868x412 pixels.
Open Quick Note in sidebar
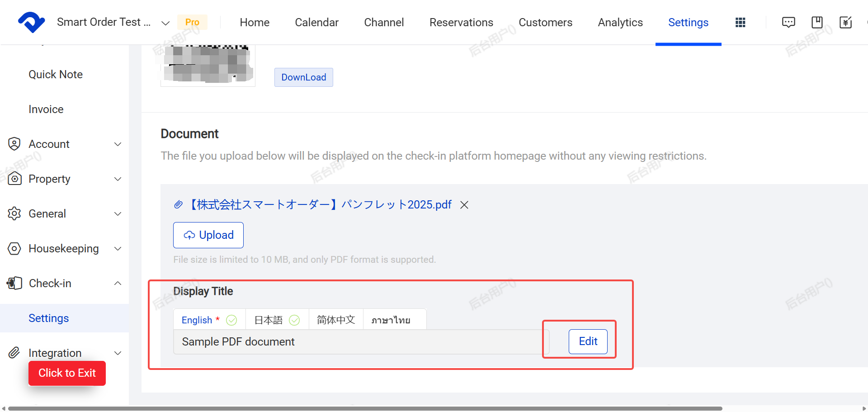coord(56,74)
